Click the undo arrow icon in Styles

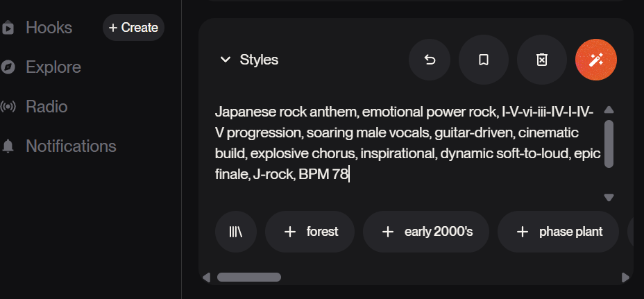coord(430,60)
